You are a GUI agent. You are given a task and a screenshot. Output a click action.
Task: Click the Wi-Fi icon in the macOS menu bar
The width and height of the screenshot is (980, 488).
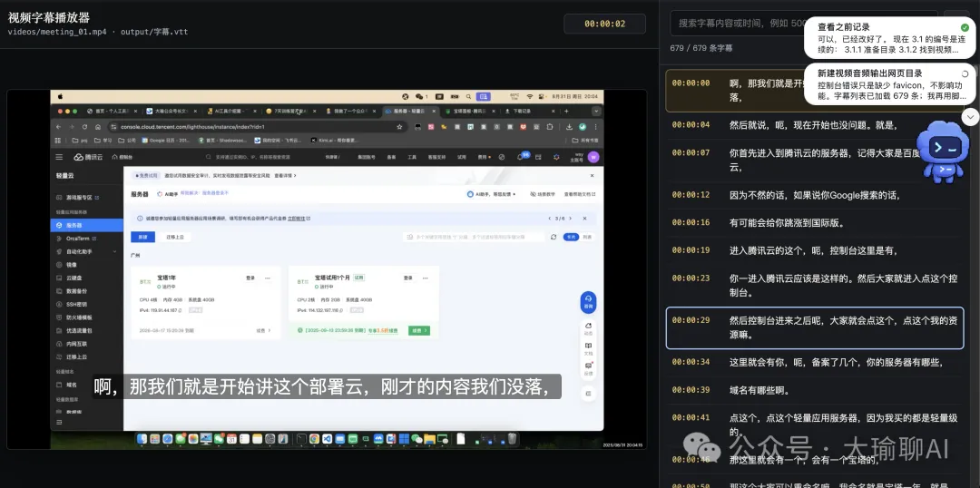click(529, 96)
